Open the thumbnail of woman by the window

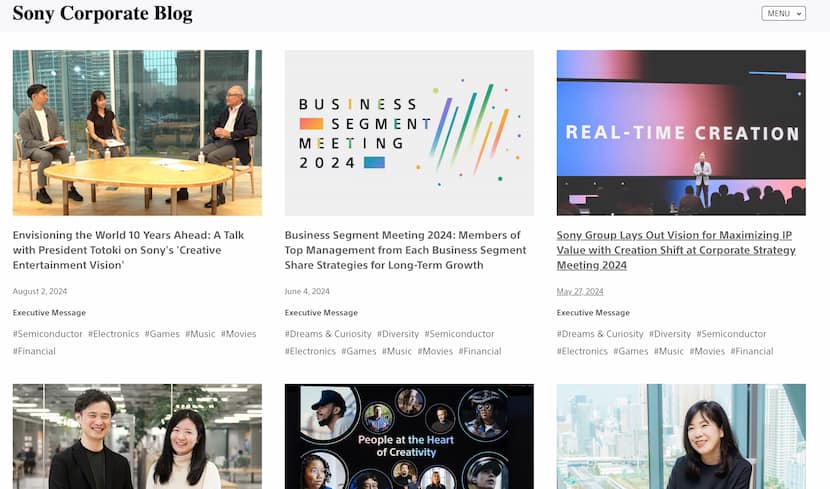pyautogui.click(x=681, y=437)
